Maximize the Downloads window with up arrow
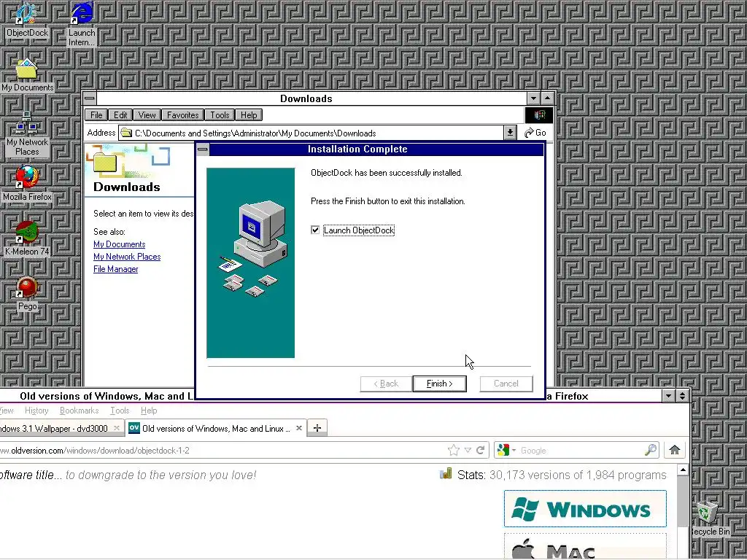Viewport: 747px width, 560px height. pyautogui.click(x=547, y=98)
